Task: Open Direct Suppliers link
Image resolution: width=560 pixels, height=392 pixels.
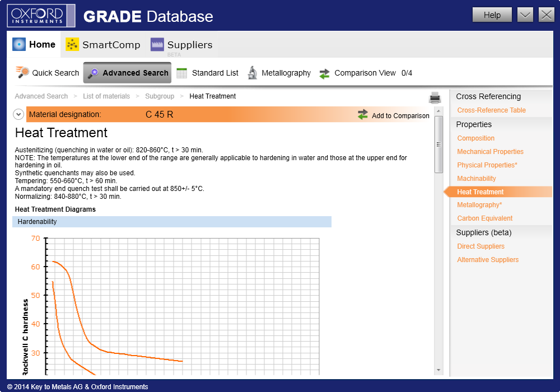Action: [480, 246]
